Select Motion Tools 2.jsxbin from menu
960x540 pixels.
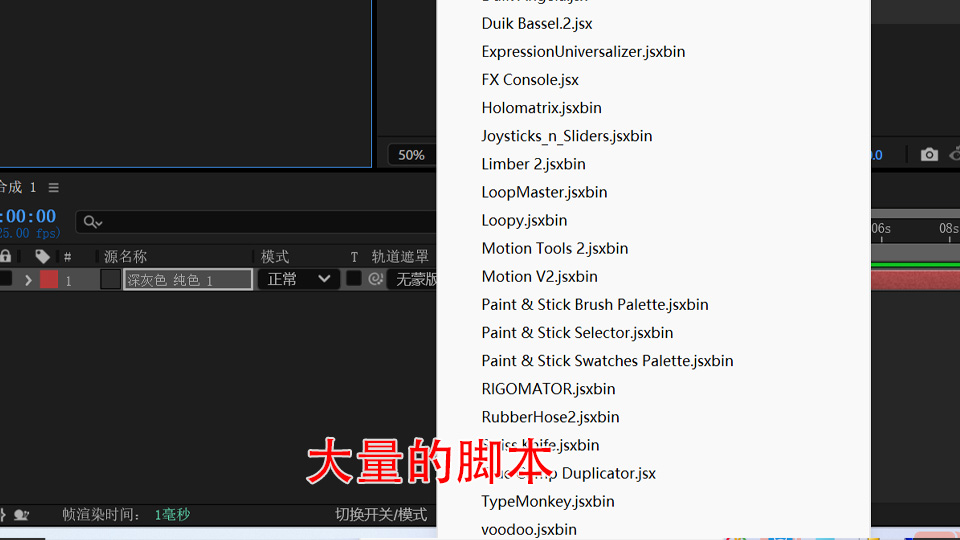pyautogui.click(x=554, y=248)
